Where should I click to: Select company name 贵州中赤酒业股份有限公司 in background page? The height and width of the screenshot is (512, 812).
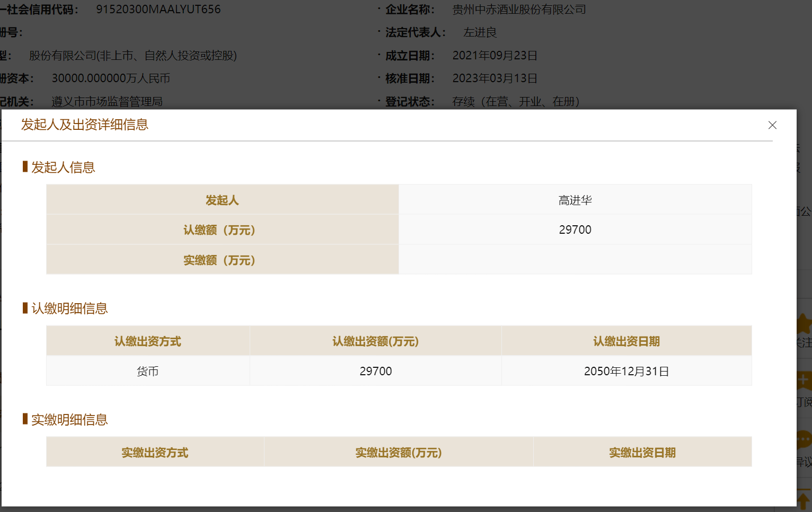(x=519, y=10)
